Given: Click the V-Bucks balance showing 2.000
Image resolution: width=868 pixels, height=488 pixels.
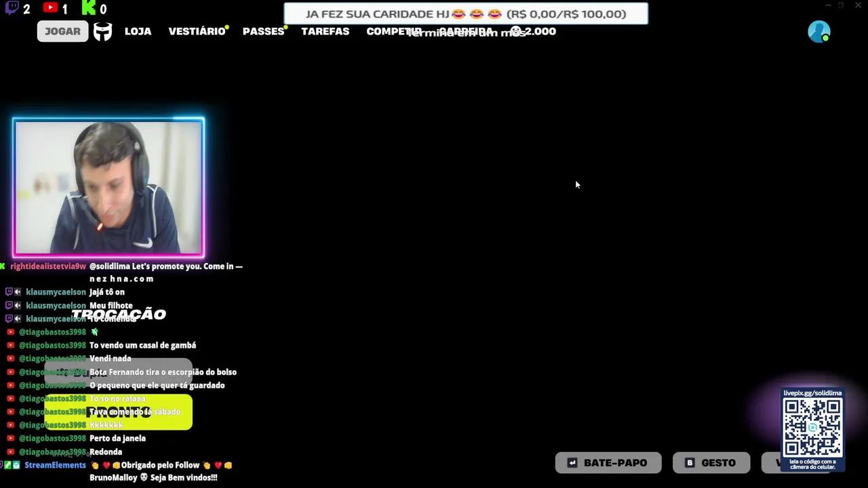Looking at the screenshot, I should point(533,31).
